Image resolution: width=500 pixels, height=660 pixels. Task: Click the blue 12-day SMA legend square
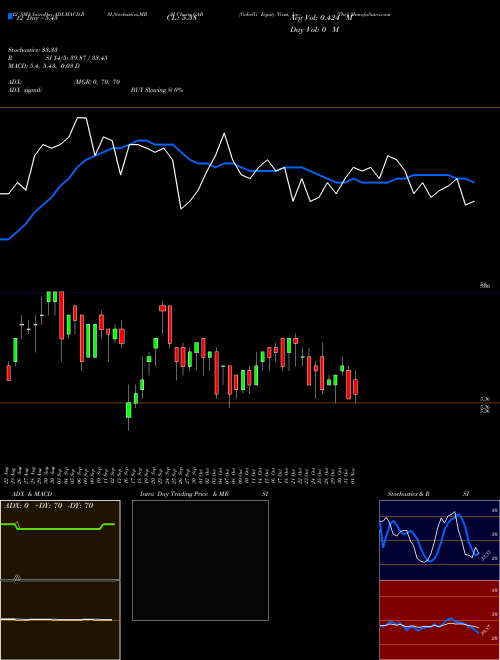coord(10,16)
